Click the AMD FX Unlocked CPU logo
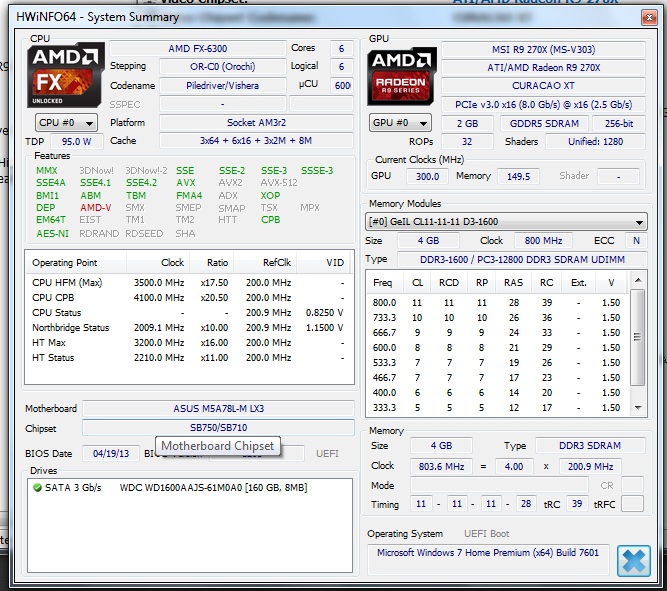The image size is (667, 591). click(66, 75)
